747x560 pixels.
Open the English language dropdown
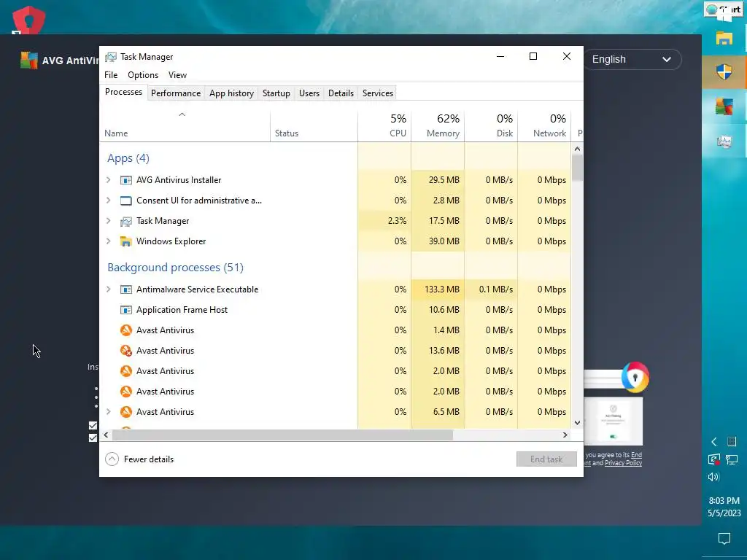tap(632, 60)
